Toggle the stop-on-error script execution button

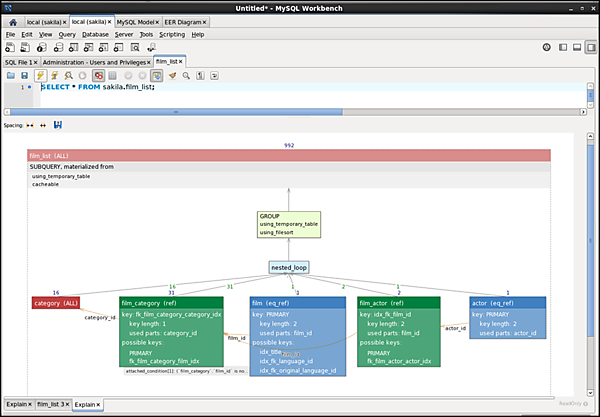click(x=98, y=75)
